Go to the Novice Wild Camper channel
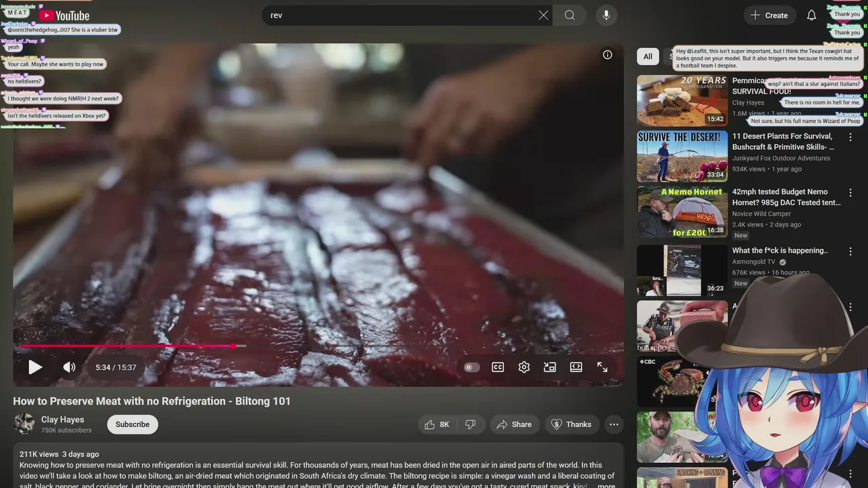The width and height of the screenshot is (868, 488). coord(762,213)
